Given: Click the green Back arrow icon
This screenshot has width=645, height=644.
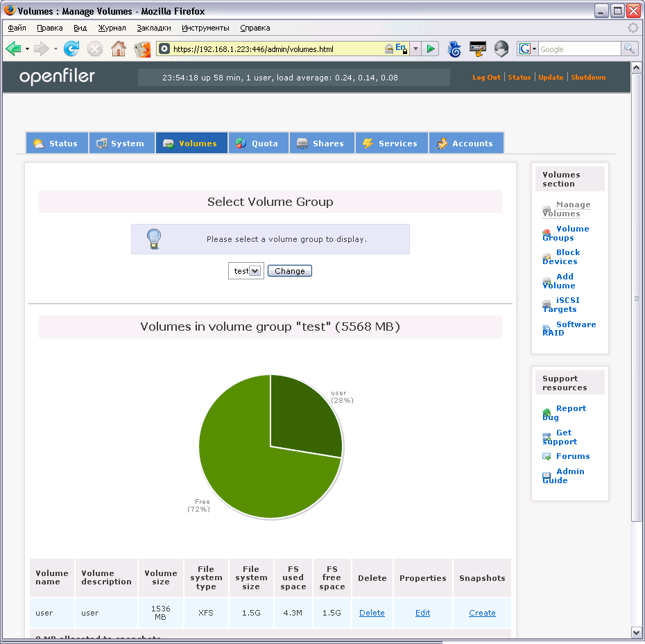Looking at the screenshot, I should point(13,49).
